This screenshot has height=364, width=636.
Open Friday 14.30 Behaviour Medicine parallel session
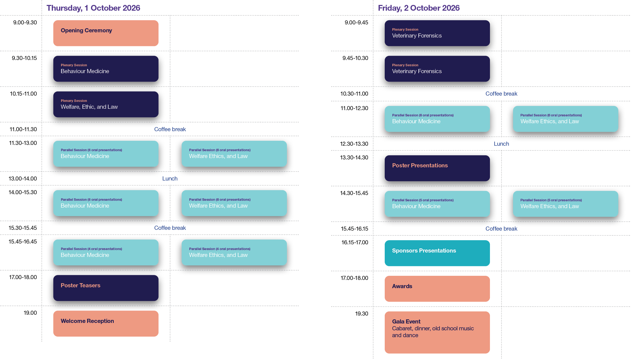(437, 204)
